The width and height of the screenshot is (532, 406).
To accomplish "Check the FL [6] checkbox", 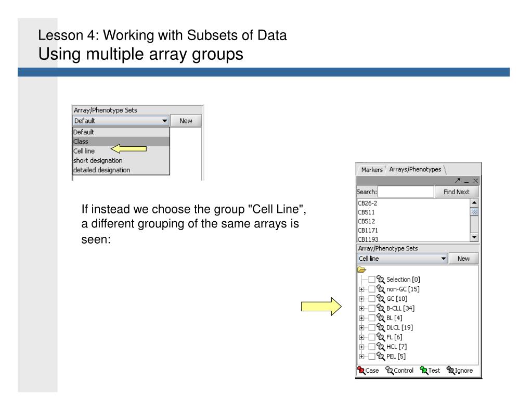I will pos(372,337).
